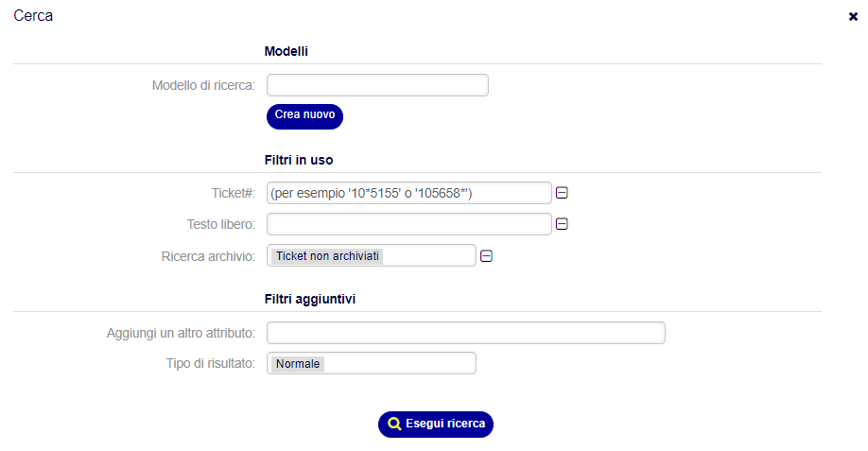
Task: Open the Tipo di risultato dropdown
Action: [371, 363]
